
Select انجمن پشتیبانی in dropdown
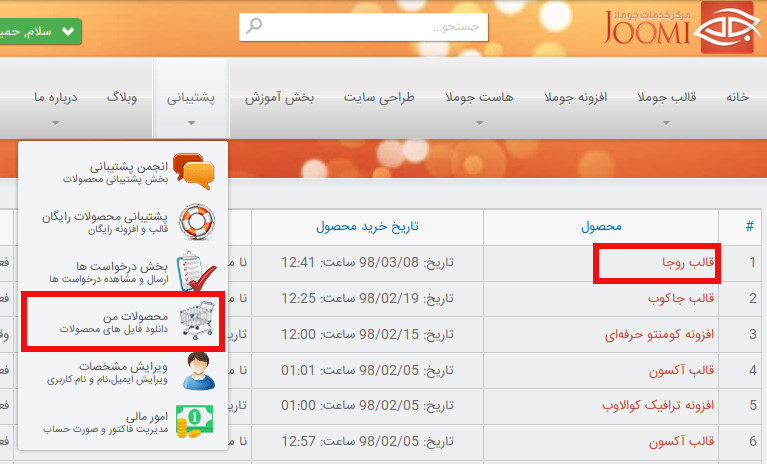point(123,172)
